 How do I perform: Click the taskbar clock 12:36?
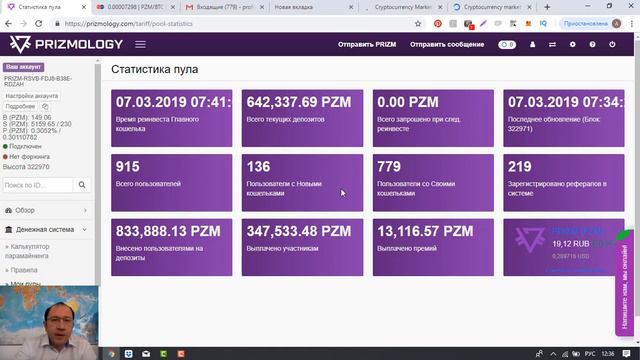(608, 354)
